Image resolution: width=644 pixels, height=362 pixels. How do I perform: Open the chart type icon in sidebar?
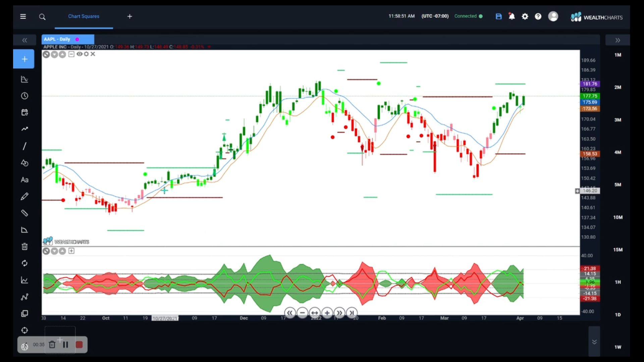[24, 79]
